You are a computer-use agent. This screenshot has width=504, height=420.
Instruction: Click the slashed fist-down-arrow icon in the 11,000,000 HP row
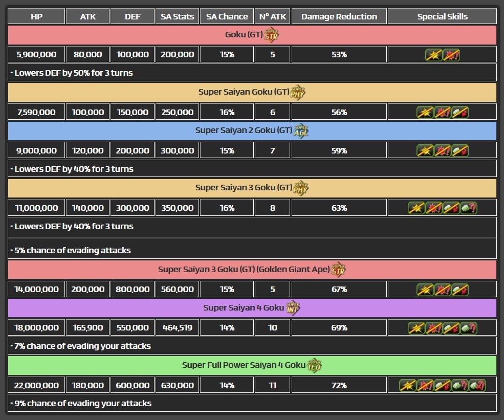(x=451, y=208)
